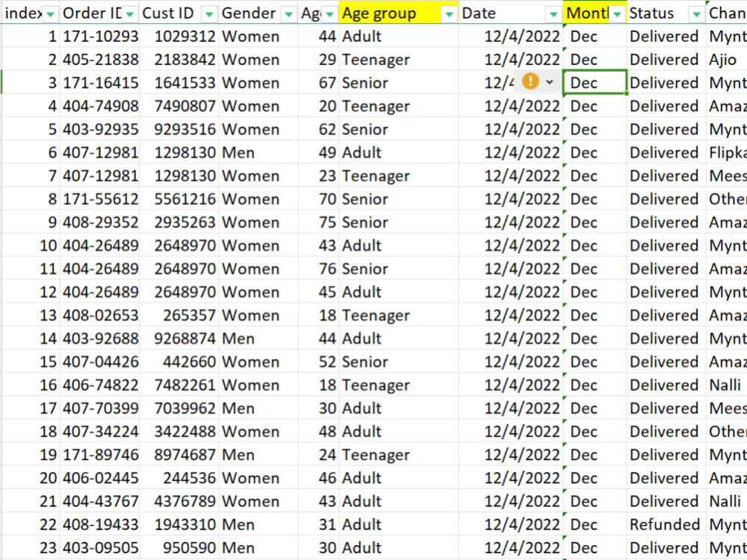Image resolution: width=747 pixels, height=560 pixels.
Task: Click the Month cell Dec in row 12
Action: 595,292
